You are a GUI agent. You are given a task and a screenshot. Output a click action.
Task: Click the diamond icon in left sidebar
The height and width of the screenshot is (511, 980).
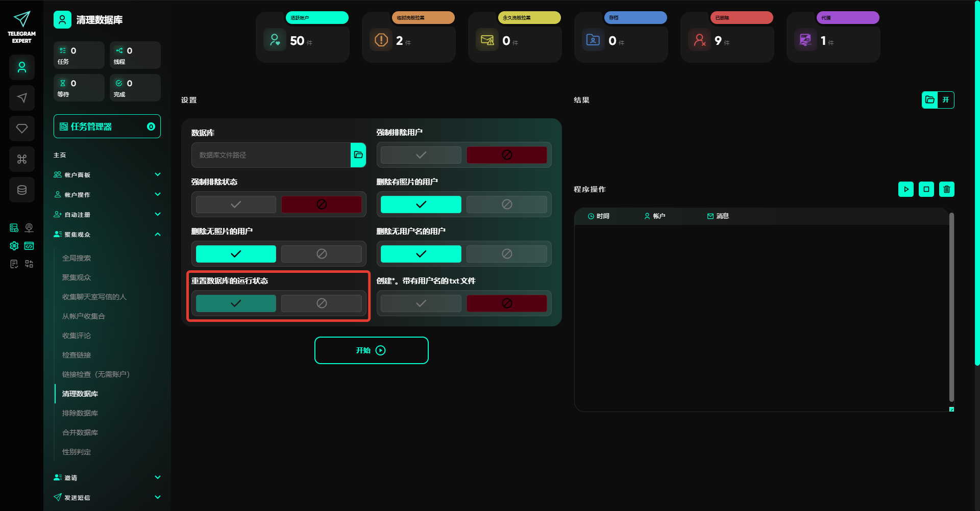pos(22,129)
